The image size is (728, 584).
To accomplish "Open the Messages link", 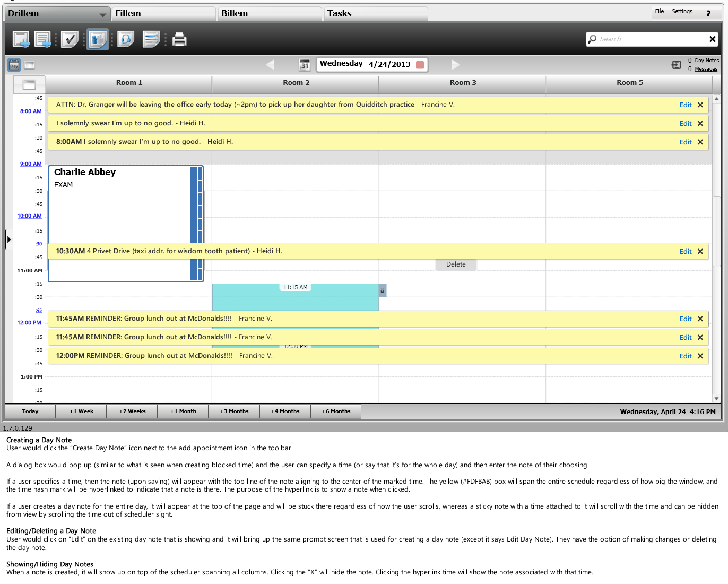I will (x=706, y=69).
